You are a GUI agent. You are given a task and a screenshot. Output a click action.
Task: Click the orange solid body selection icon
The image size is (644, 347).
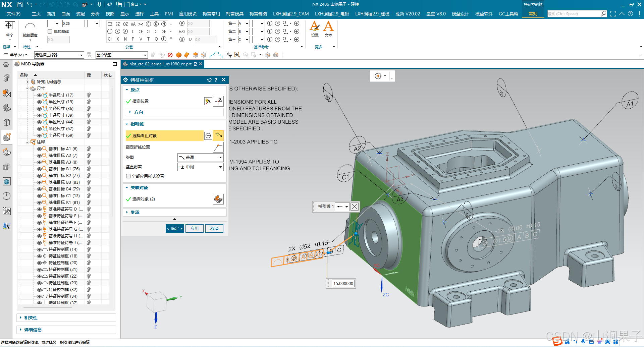[179, 55]
